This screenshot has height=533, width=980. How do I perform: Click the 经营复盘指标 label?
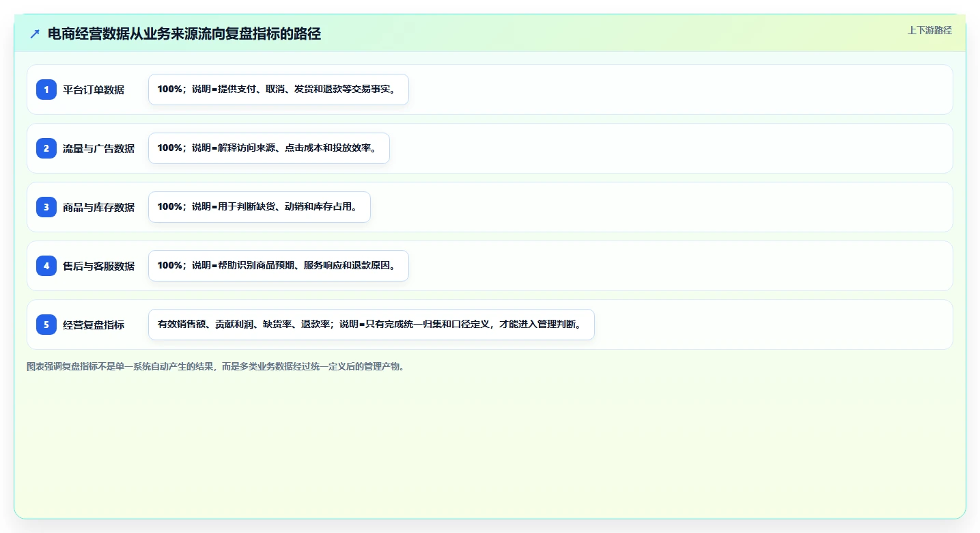94,325
